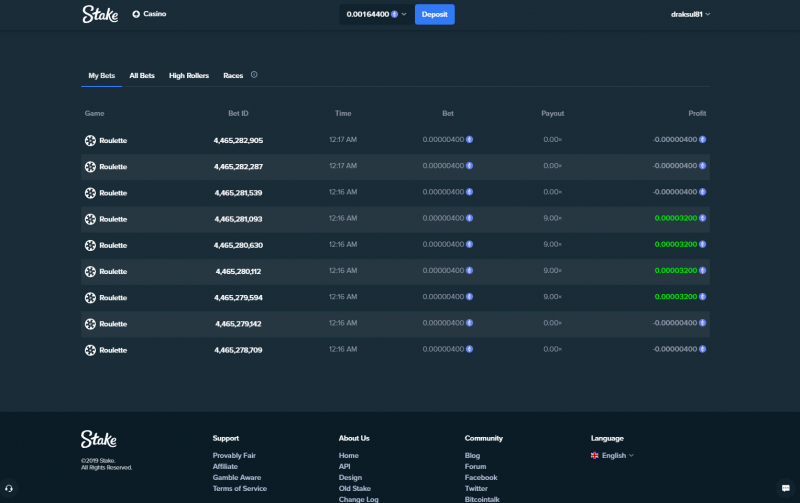Open the draksul81 account dropdown
The height and width of the screenshot is (503, 800).
coord(690,14)
